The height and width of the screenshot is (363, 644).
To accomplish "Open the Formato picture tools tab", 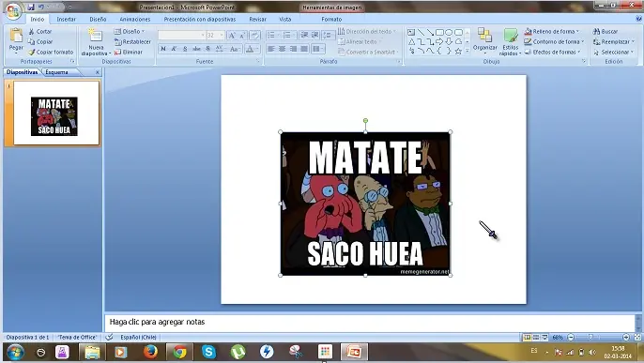I will click(x=331, y=20).
